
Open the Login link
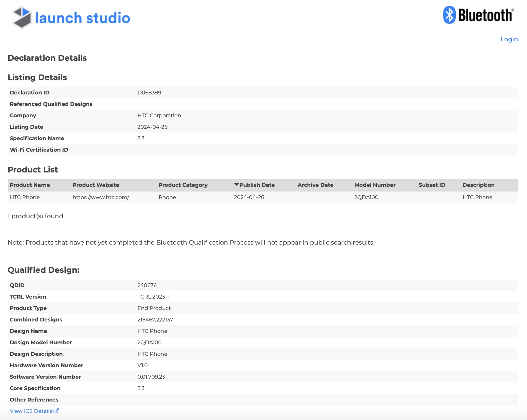[x=509, y=39]
